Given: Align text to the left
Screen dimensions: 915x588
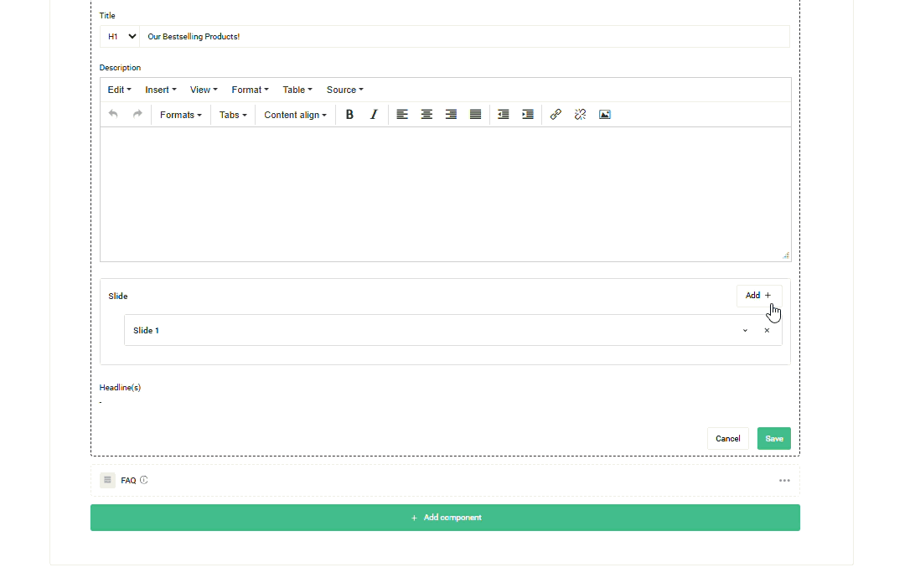Looking at the screenshot, I should pyautogui.click(x=402, y=115).
